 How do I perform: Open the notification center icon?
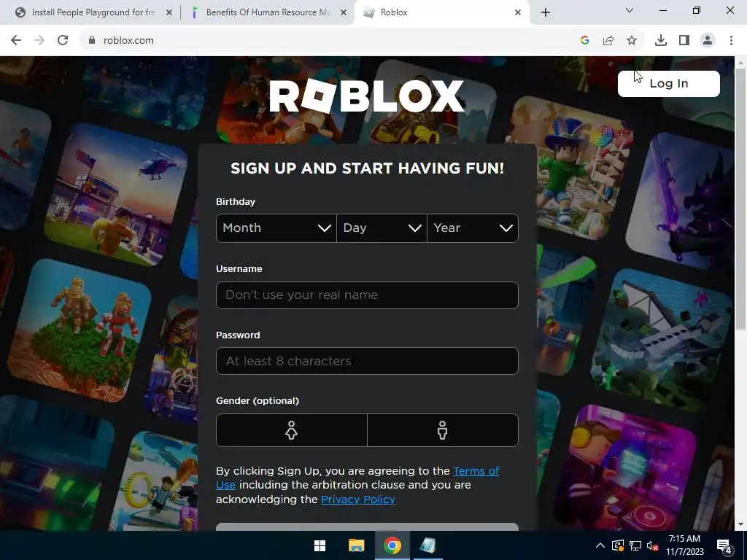pyautogui.click(x=724, y=545)
